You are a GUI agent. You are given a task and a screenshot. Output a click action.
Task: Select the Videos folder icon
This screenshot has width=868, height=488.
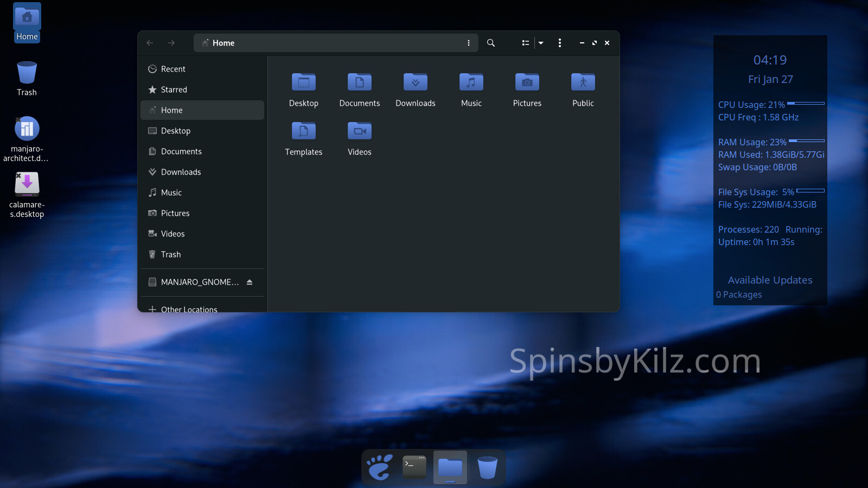[359, 131]
